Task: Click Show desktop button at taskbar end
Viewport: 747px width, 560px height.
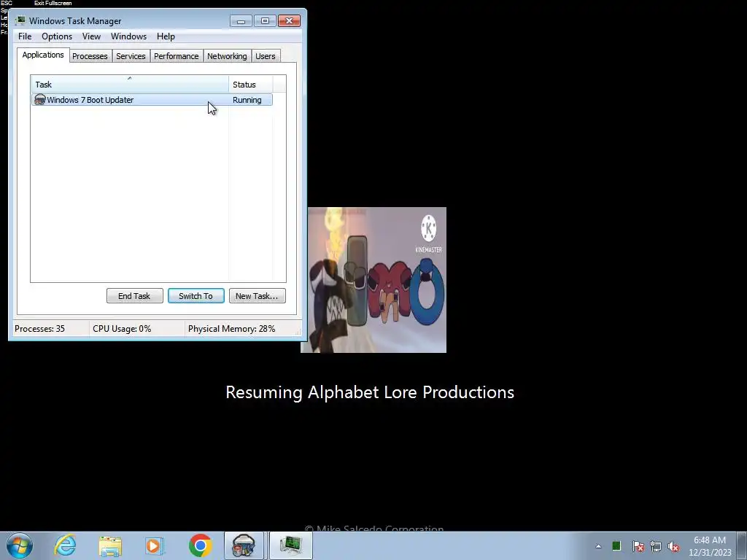Action: [742, 545]
